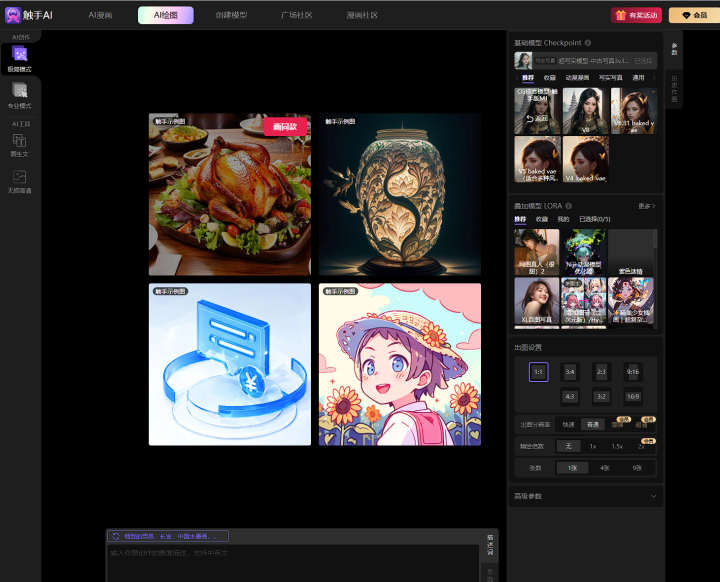The width and height of the screenshot is (720, 582).
Task: Click the 会员 membership button
Action: coord(692,15)
